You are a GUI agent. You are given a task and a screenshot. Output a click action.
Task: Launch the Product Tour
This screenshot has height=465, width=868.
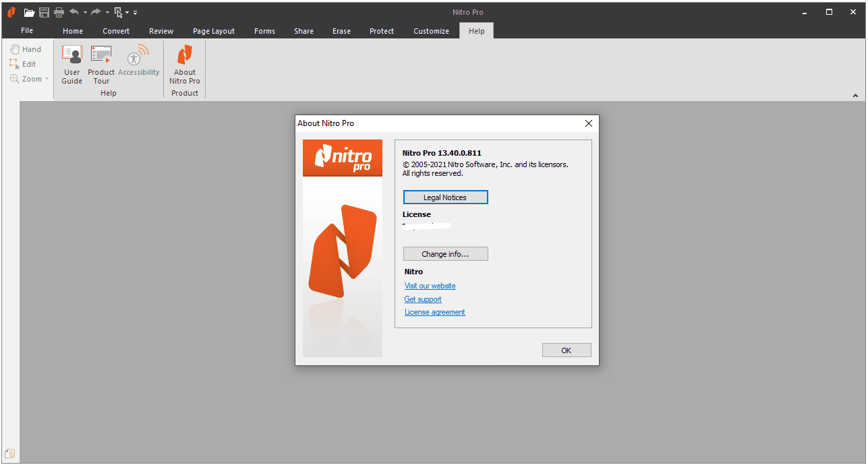pos(101,65)
